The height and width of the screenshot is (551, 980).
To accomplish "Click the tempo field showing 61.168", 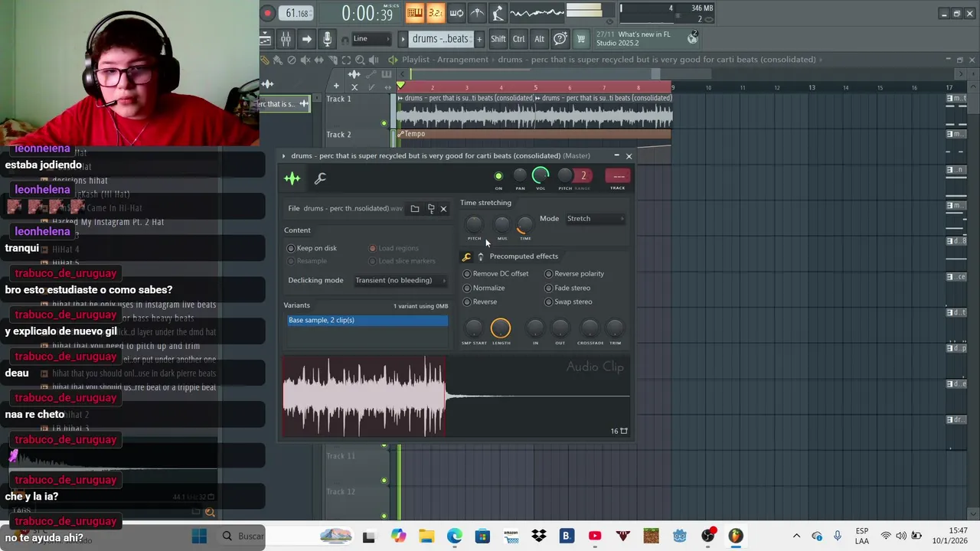I will click(296, 13).
